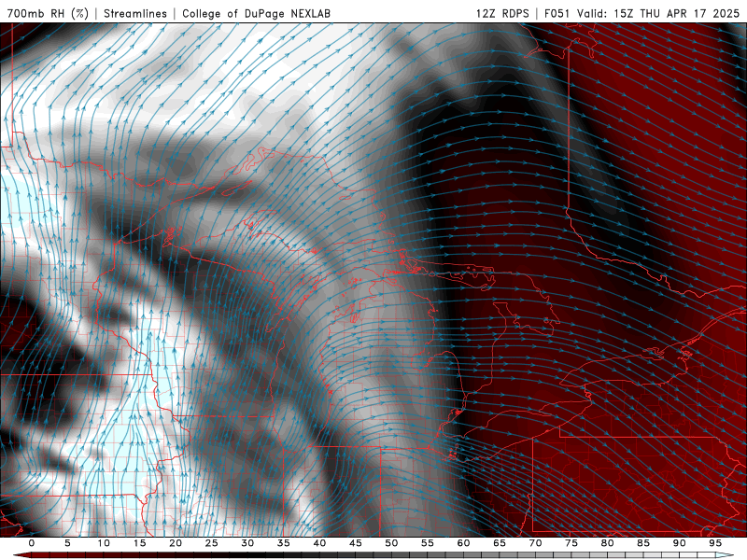Click the '80' legend value
This screenshot has width=747, height=560.
coord(607,543)
